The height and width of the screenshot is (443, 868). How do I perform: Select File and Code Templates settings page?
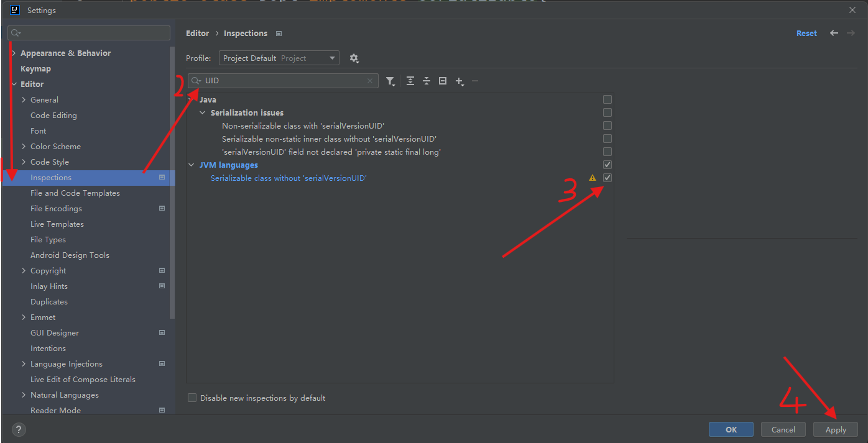(x=75, y=193)
